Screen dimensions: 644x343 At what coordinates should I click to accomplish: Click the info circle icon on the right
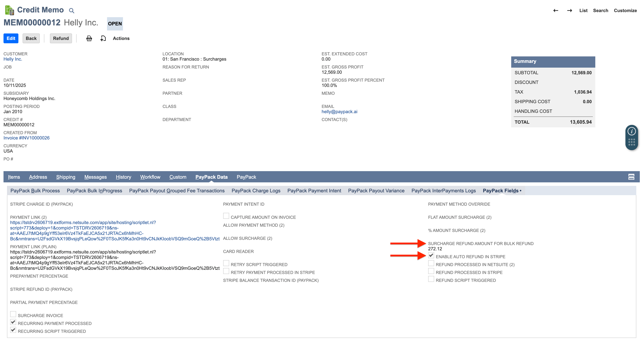632,131
